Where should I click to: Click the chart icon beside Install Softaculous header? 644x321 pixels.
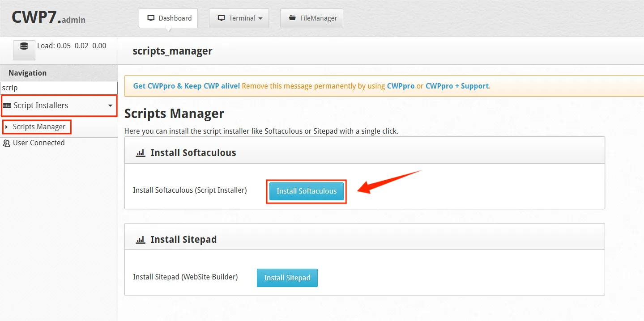[141, 152]
